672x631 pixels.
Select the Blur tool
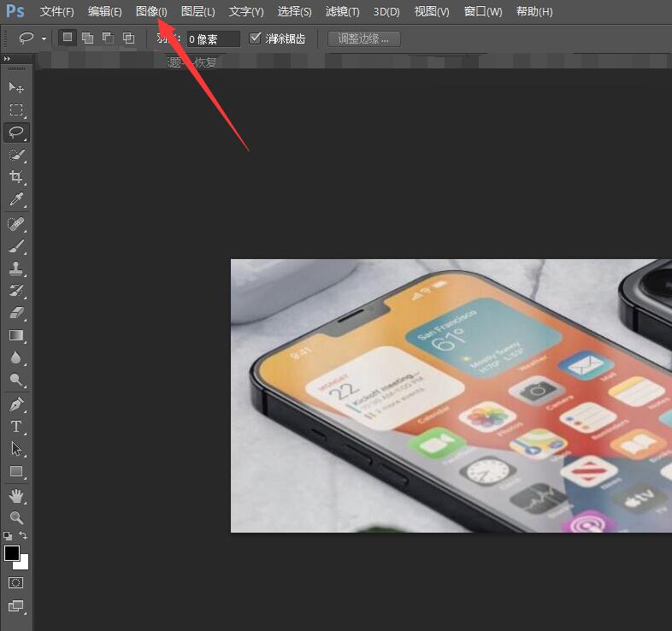[x=16, y=357]
